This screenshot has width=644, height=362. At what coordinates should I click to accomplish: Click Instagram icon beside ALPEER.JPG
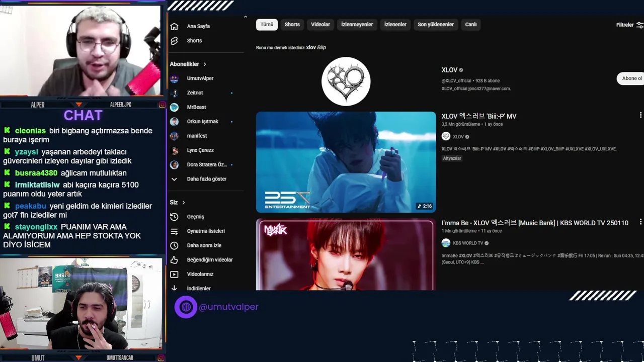(x=162, y=105)
